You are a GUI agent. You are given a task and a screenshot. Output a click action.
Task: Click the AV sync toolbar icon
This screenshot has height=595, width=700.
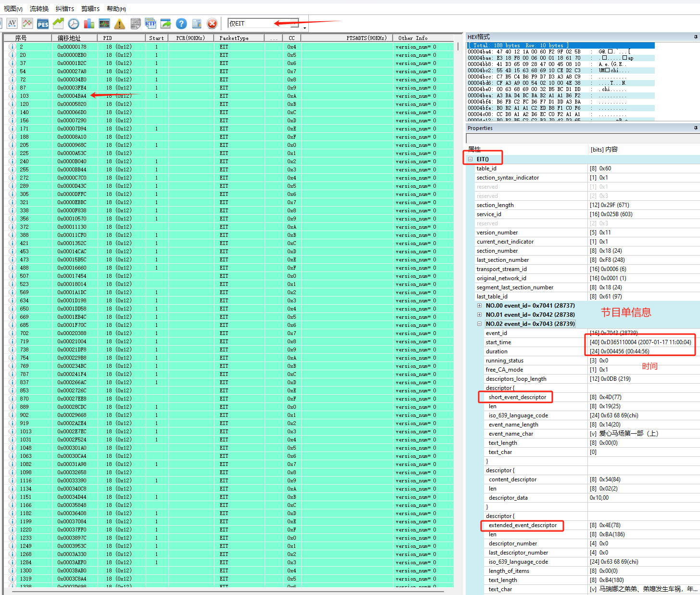click(x=12, y=23)
